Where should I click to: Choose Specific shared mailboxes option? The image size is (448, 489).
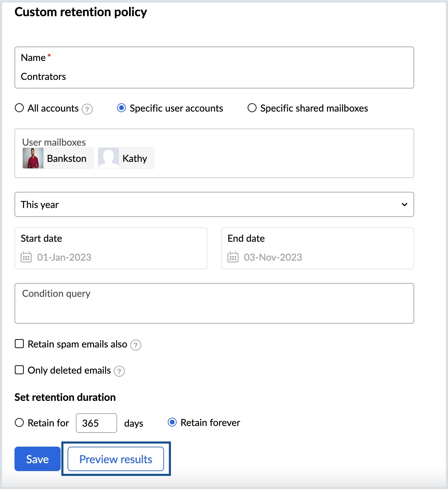(x=252, y=108)
